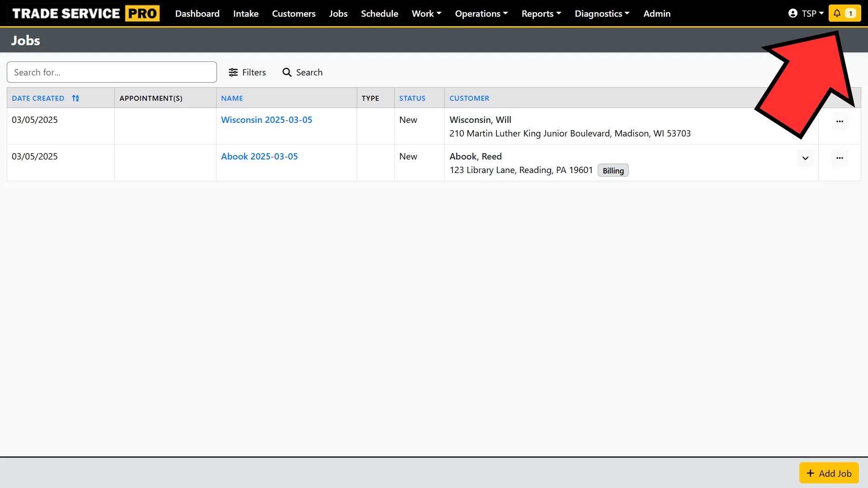Open the actions ellipsis for the Abook job
This screenshot has width=868, height=488.
(x=840, y=158)
